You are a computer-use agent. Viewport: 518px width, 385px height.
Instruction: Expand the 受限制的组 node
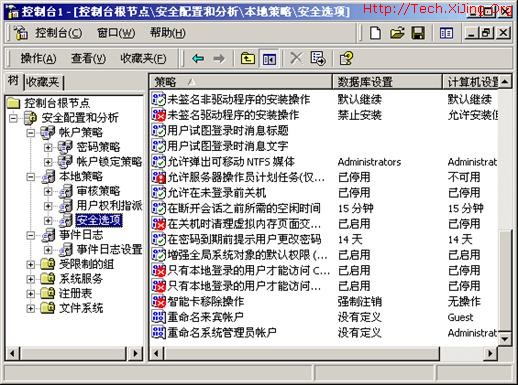pyautogui.click(x=31, y=264)
